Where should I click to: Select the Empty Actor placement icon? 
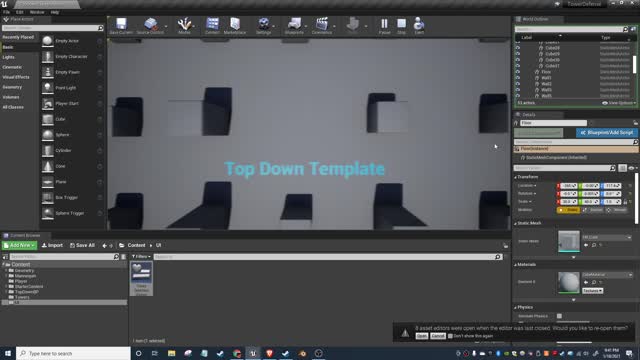click(47, 41)
